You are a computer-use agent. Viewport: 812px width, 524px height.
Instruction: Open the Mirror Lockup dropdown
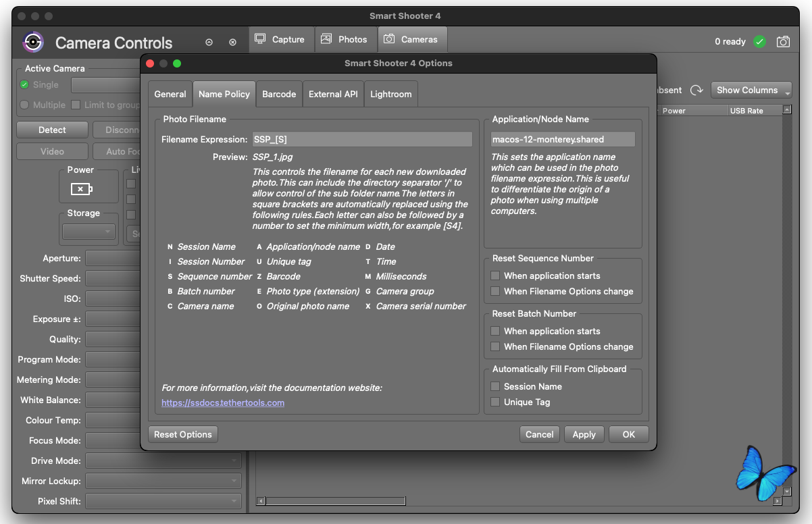pyautogui.click(x=163, y=481)
